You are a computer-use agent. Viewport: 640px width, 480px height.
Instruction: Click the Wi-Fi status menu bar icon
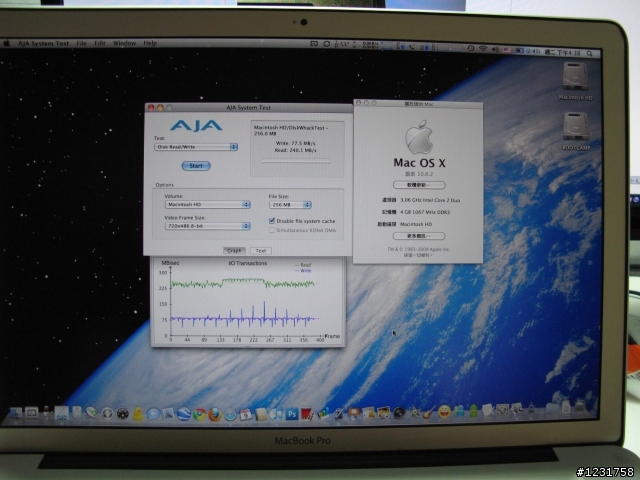click(x=483, y=49)
